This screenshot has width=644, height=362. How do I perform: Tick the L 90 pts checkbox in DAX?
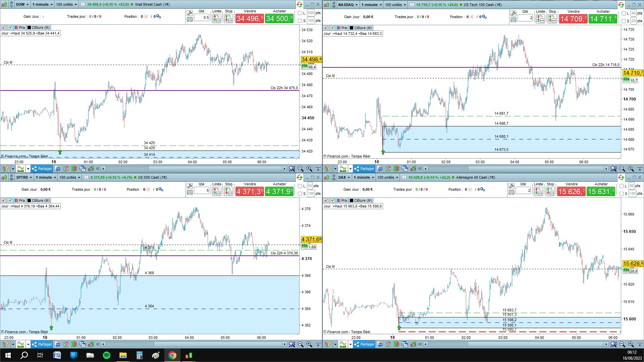tap(622, 186)
